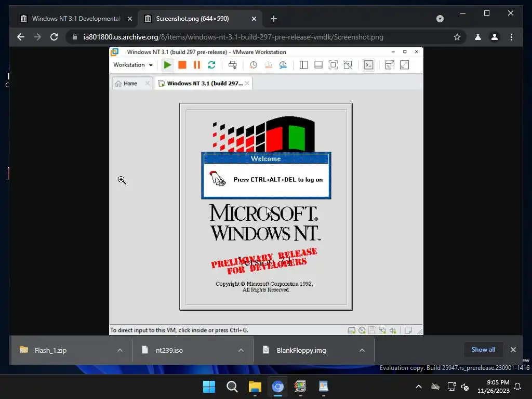
Task: Click the console view icon in VMware
Action: pos(369,65)
